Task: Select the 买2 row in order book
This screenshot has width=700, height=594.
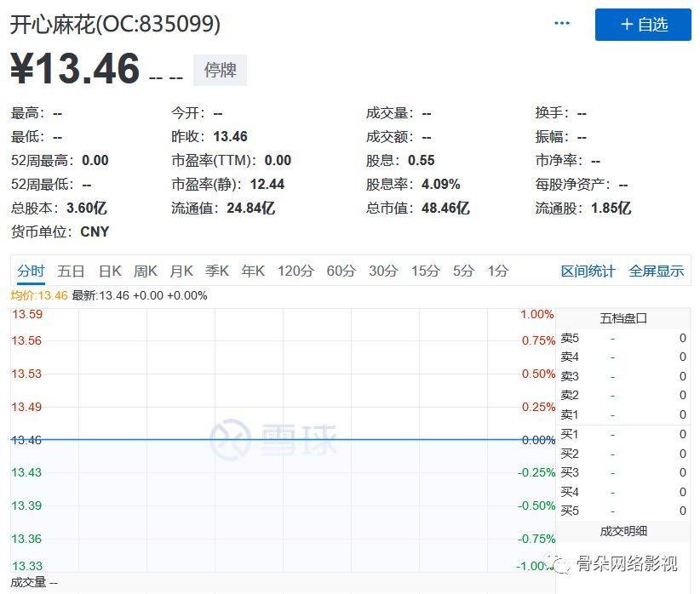Action: pyautogui.click(x=623, y=454)
